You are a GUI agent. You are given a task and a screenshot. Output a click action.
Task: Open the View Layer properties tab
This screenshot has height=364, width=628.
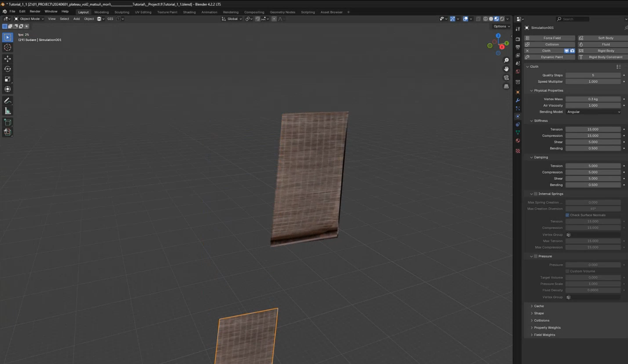518,55
